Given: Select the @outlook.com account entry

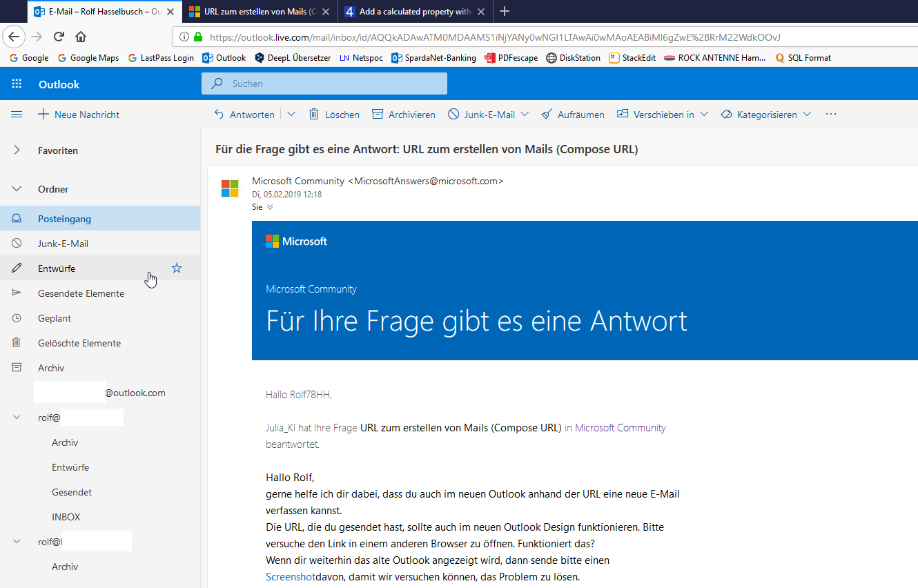Looking at the screenshot, I should pyautogui.click(x=100, y=393).
